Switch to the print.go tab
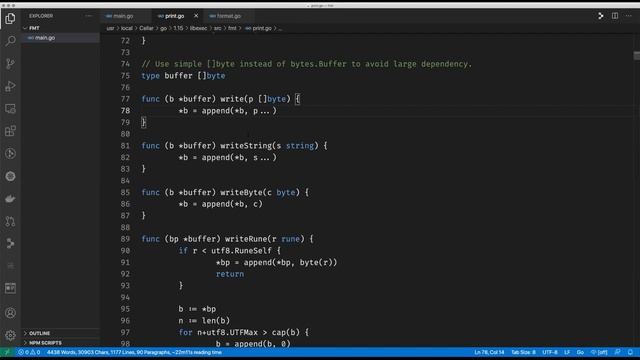Image resolution: width=640 pixels, height=360 pixels. [175, 16]
